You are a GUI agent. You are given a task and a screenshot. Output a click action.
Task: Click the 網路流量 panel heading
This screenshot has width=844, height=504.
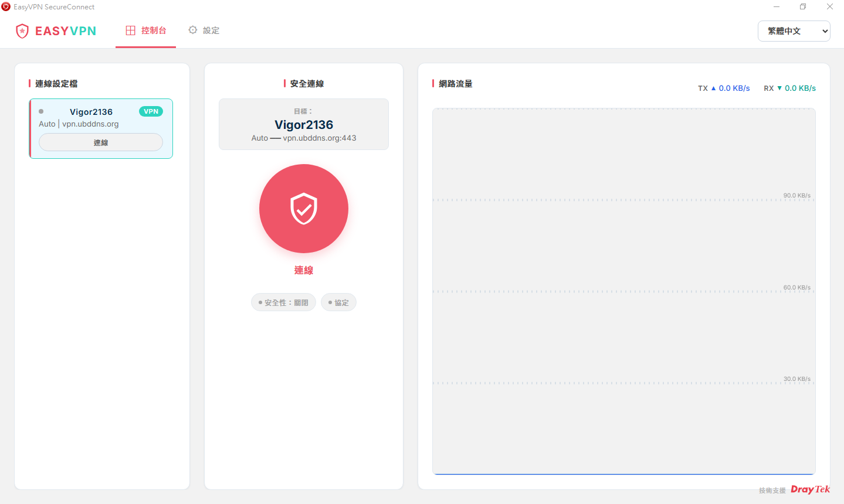[x=456, y=84]
